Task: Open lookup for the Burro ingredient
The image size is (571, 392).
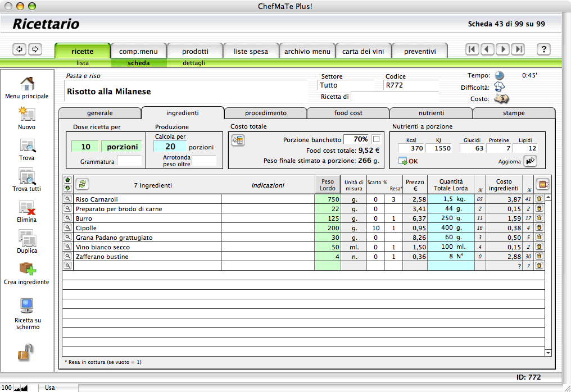Action: click(67, 218)
